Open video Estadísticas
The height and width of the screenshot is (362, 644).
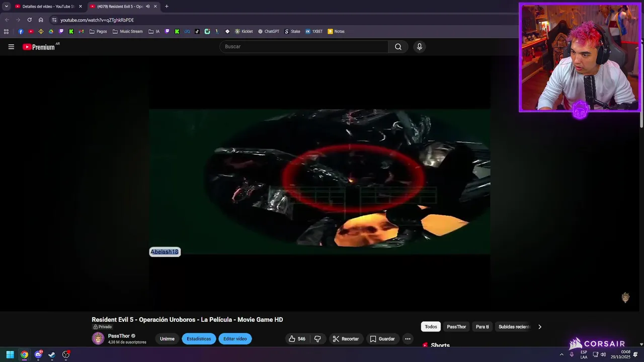click(x=199, y=339)
